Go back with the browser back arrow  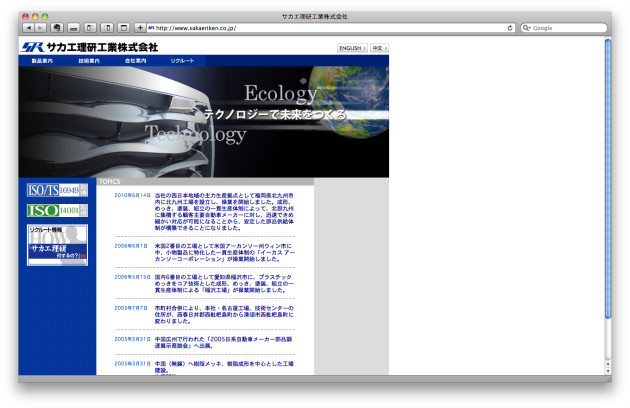[28, 28]
